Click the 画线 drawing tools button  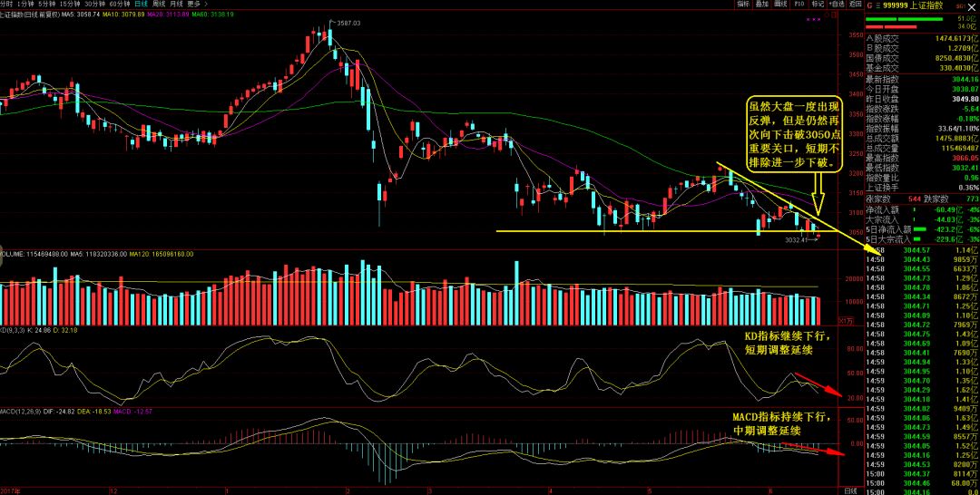click(x=780, y=4)
